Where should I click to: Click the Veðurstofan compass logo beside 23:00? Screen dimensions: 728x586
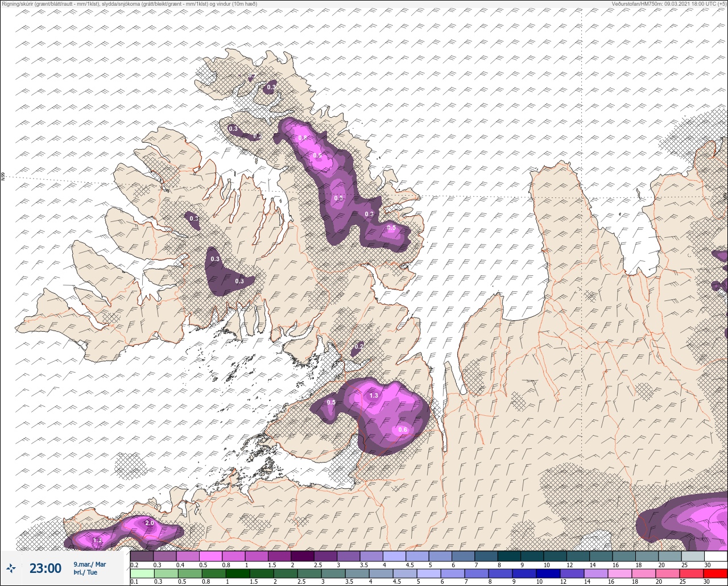click(x=11, y=568)
